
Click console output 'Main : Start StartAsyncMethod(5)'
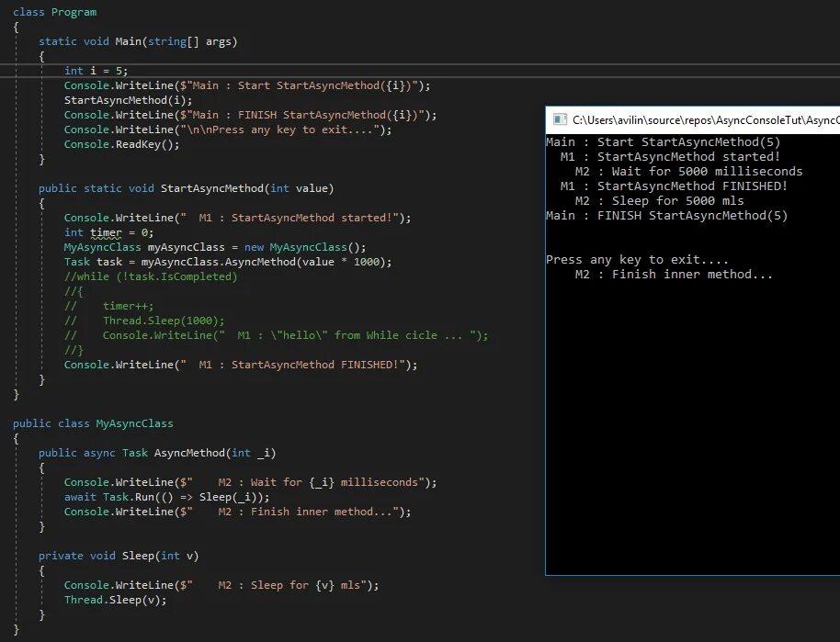pyautogui.click(x=664, y=141)
